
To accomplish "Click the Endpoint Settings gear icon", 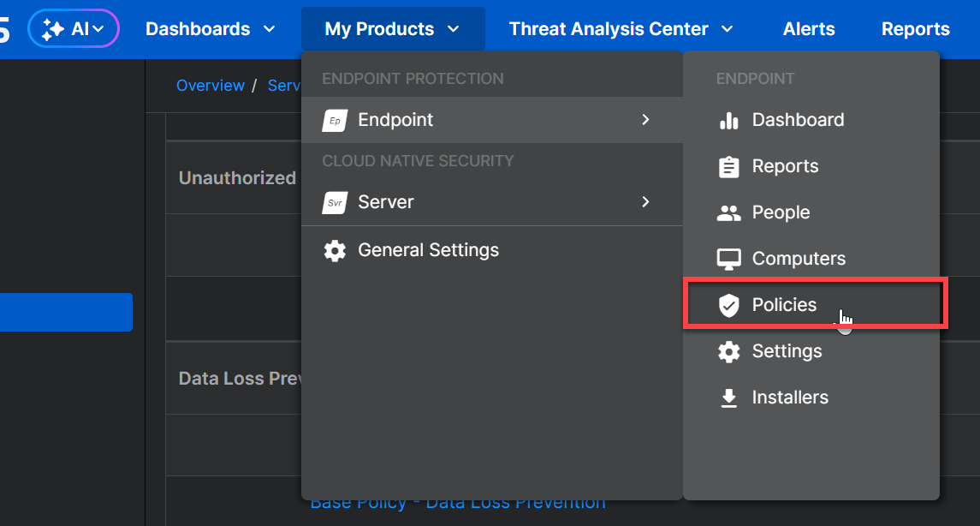I will (728, 352).
